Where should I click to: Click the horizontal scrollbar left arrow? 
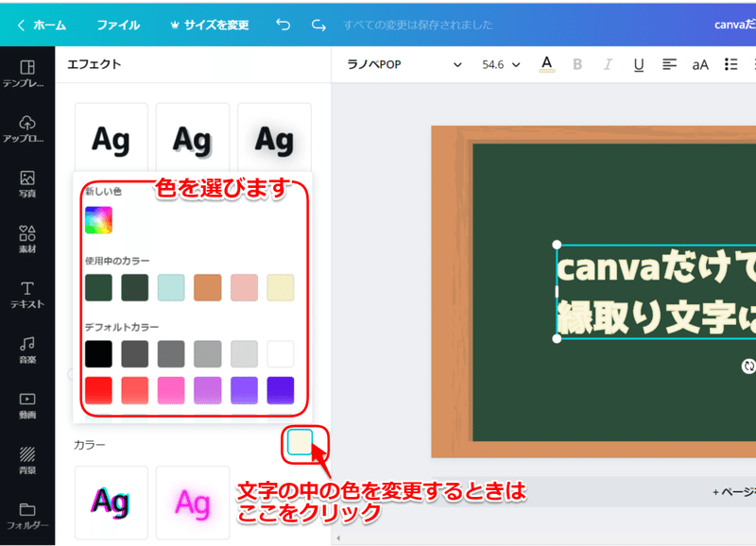click(338, 537)
